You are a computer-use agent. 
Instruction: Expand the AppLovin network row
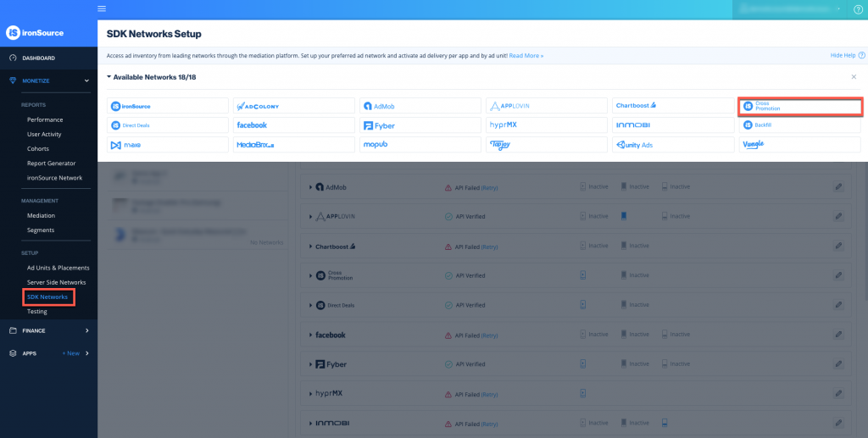[x=310, y=216]
